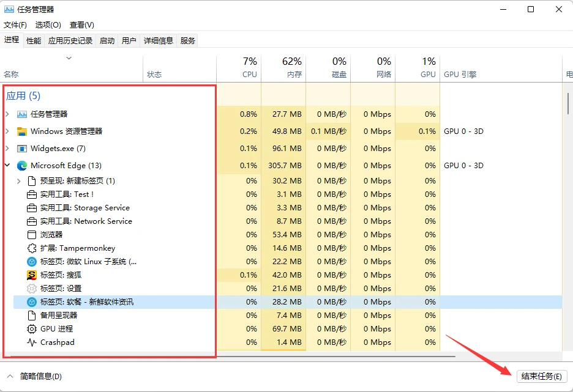Click the Microsoft Edge logo icon
The image size is (573, 392).
click(x=22, y=166)
